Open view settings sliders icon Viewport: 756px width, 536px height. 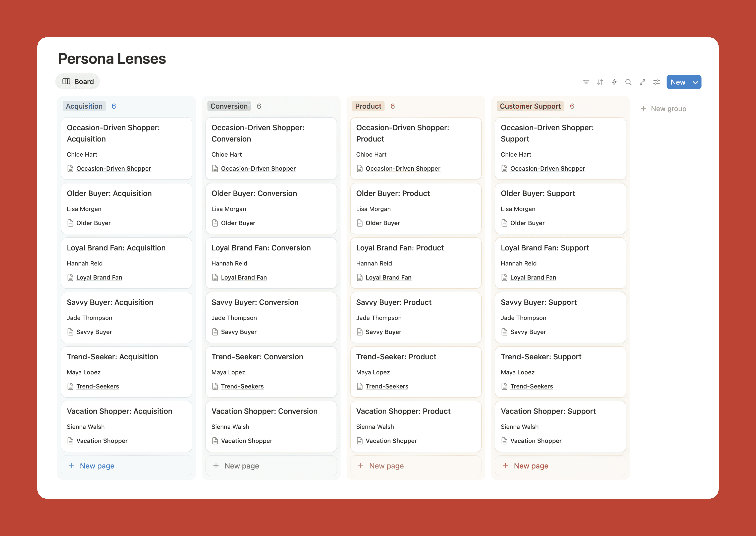point(657,82)
